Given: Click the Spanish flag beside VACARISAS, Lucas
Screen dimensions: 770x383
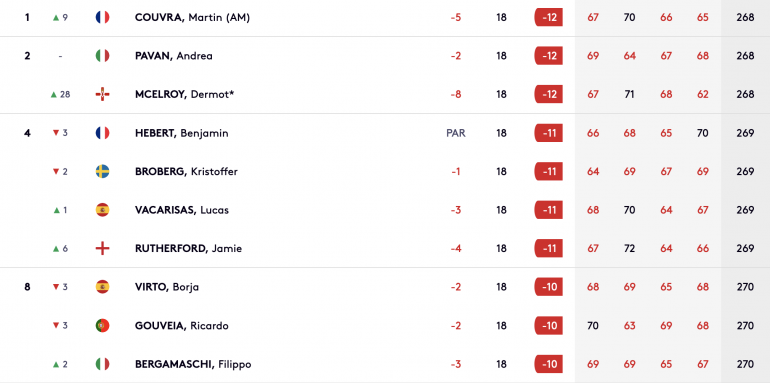Looking at the screenshot, I should click(102, 210).
